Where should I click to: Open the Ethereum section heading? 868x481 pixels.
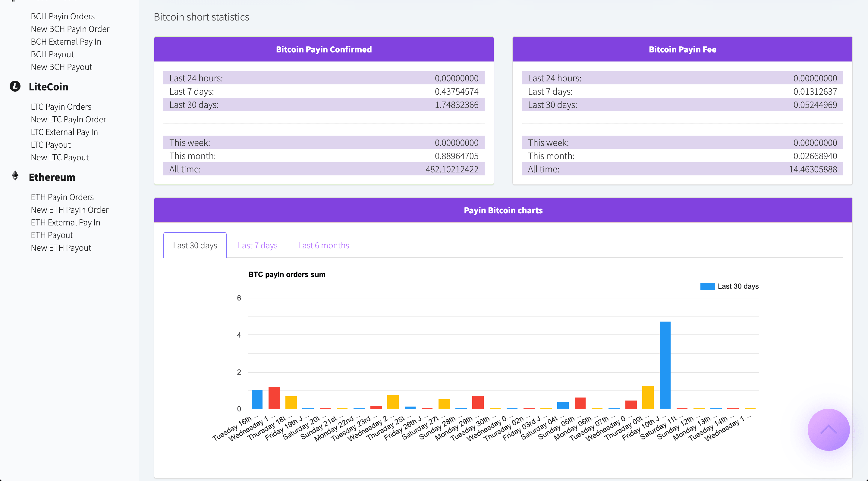52,177
